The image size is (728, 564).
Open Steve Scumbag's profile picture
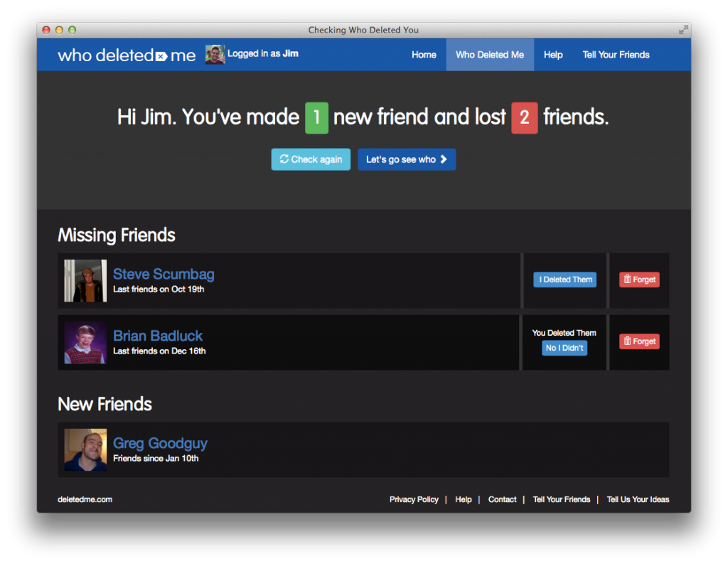(85, 281)
